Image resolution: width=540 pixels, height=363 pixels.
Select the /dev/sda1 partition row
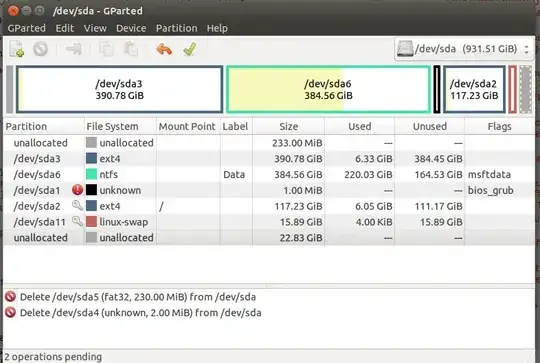tap(269, 190)
